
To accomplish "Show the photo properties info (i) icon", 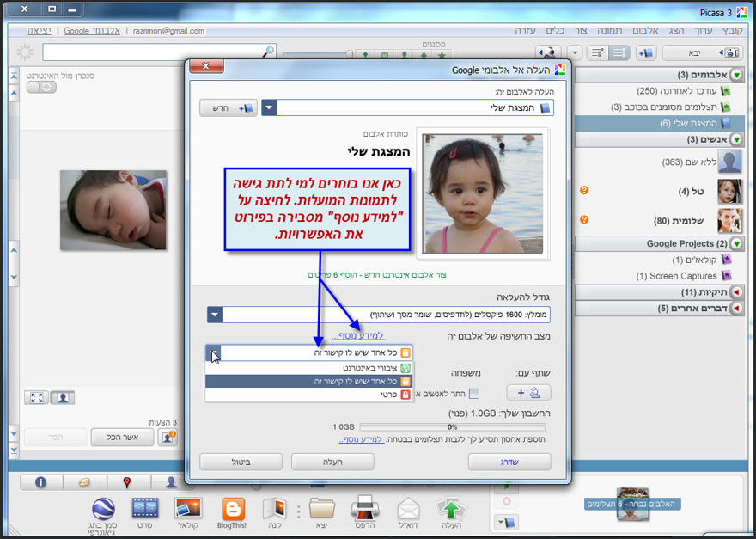I will pos(41,481).
